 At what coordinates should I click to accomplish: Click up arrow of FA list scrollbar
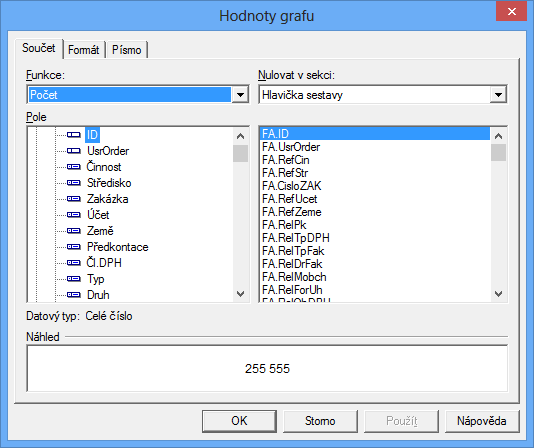(x=499, y=136)
